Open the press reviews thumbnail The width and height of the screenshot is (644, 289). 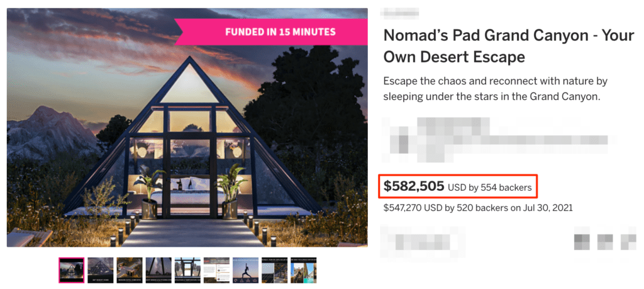216,270
